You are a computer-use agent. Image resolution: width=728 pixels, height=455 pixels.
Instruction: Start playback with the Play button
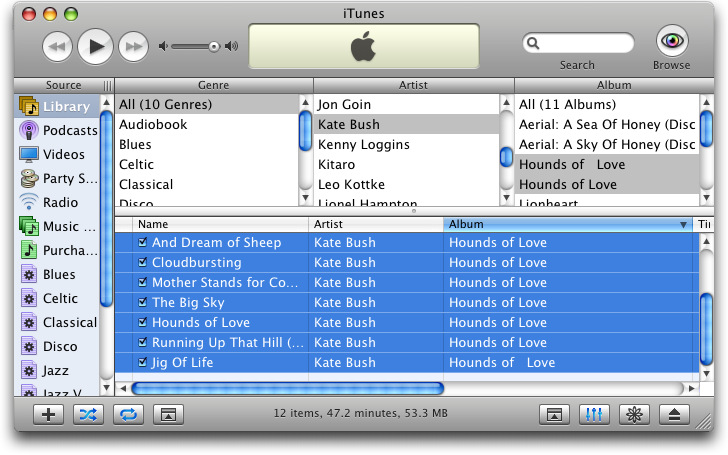tap(95, 46)
